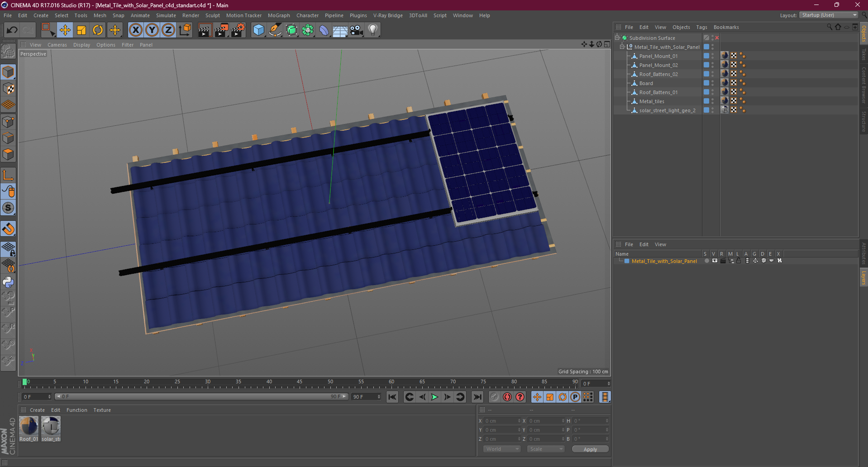Open the Object Manager Tags menu
Viewport: 868px width, 467px height.
701,27
